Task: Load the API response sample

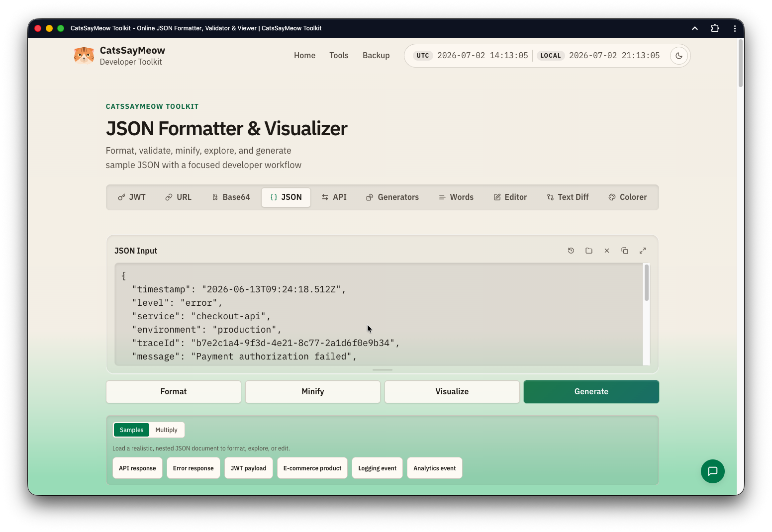Action: (x=137, y=468)
